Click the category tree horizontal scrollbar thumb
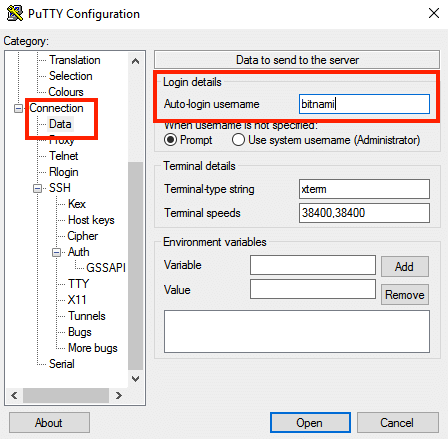The image size is (448, 439). point(66,395)
